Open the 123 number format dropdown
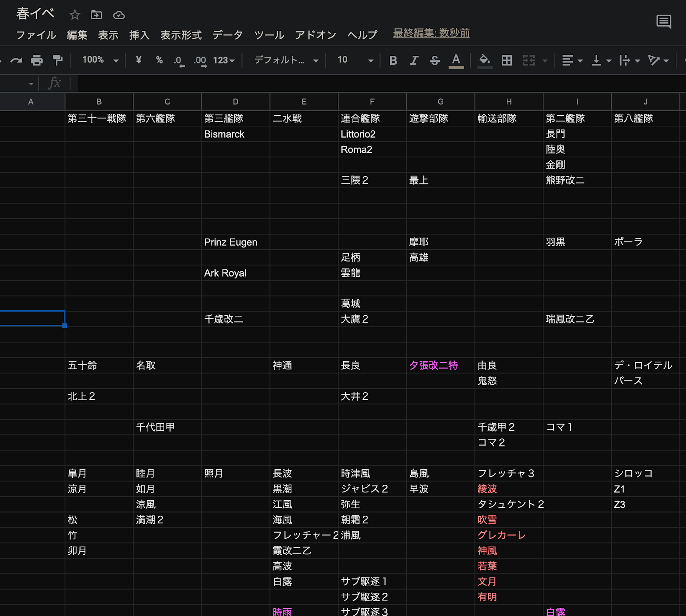 224,60
